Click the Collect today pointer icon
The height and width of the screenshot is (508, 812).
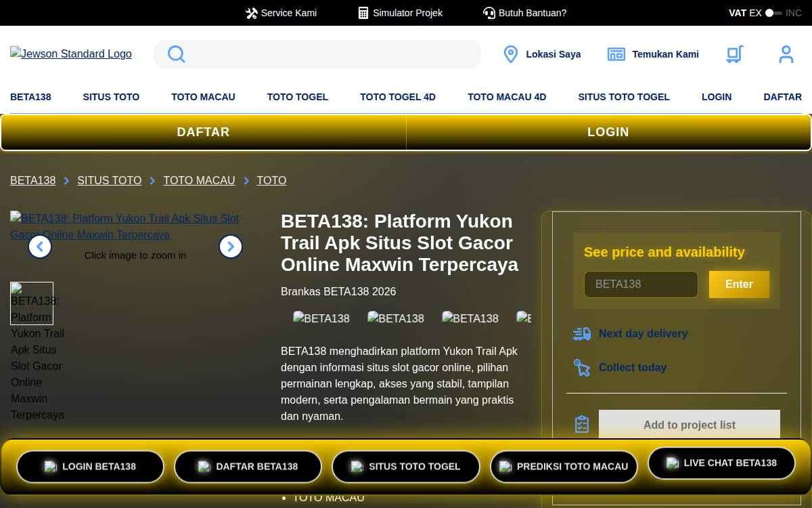[582, 367]
